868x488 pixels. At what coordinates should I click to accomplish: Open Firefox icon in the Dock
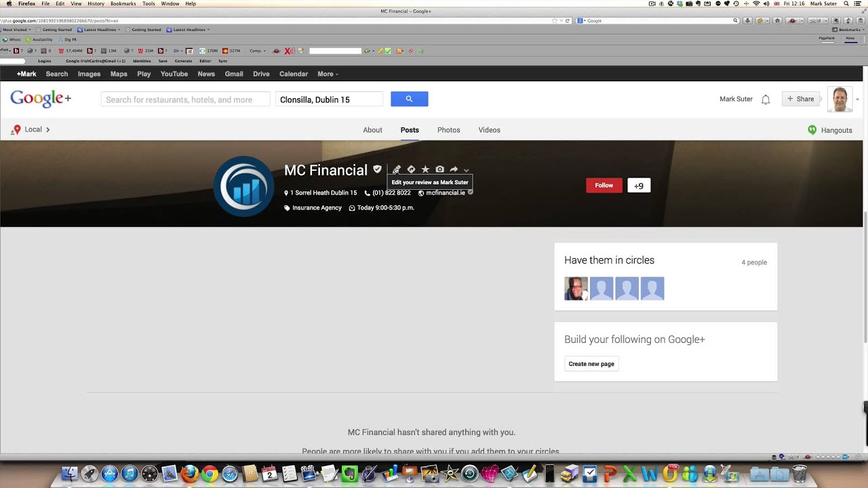(x=189, y=474)
